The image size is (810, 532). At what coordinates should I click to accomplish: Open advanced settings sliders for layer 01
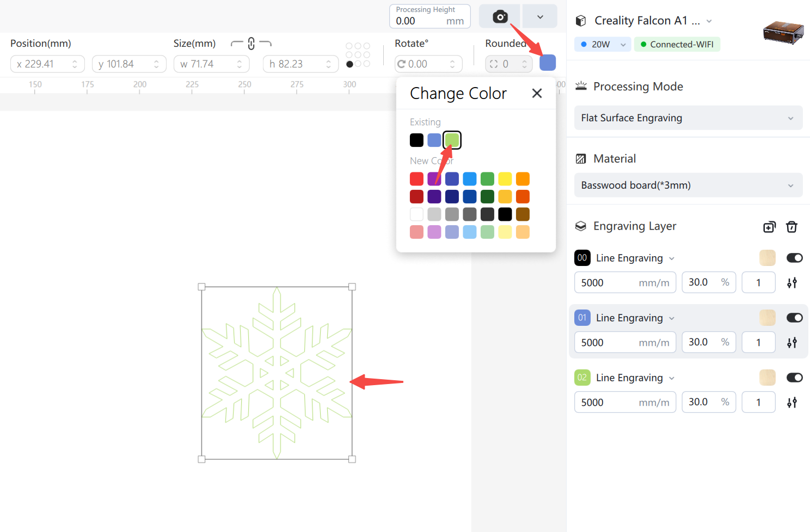792,343
